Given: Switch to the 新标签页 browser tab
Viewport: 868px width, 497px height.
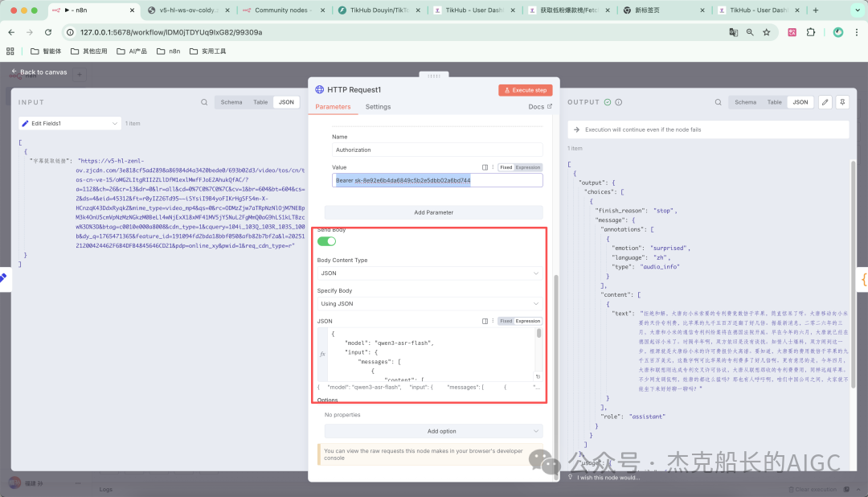Looking at the screenshot, I should (x=665, y=10).
